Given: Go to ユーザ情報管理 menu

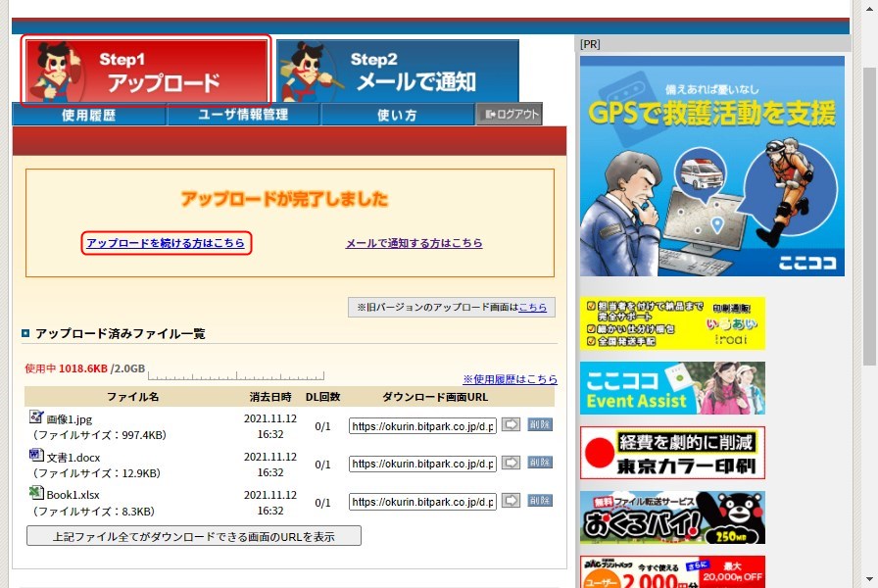Looking at the screenshot, I should click(243, 115).
